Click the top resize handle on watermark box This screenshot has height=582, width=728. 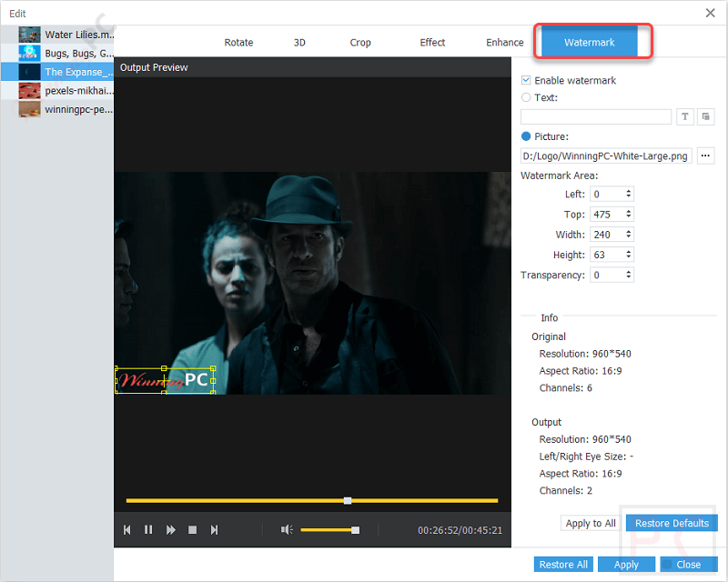click(x=164, y=368)
